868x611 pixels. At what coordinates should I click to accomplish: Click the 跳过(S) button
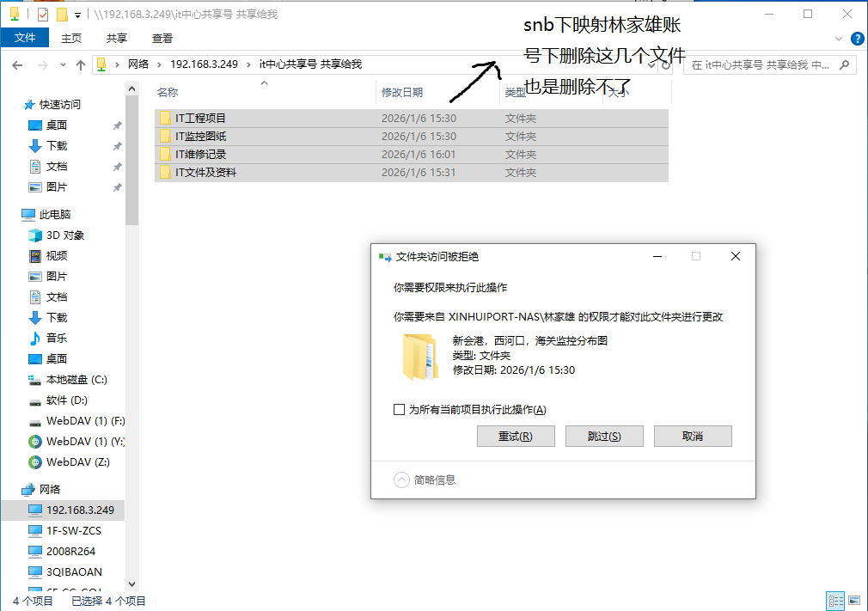click(604, 436)
